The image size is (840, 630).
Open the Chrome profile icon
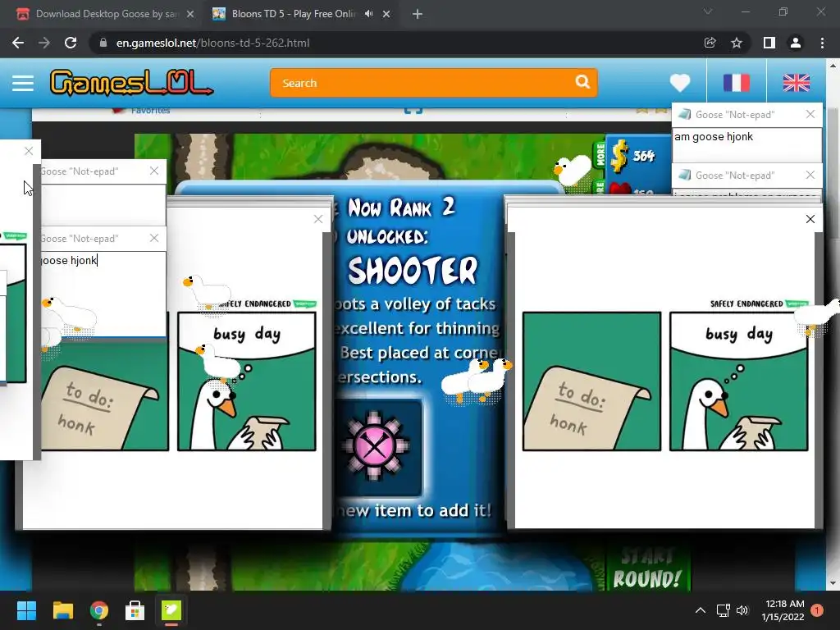(796, 43)
